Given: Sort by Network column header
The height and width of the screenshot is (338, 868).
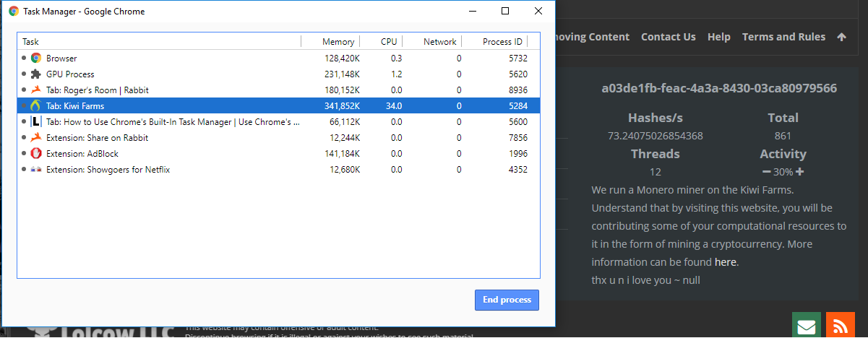Looking at the screenshot, I should click(x=431, y=42).
